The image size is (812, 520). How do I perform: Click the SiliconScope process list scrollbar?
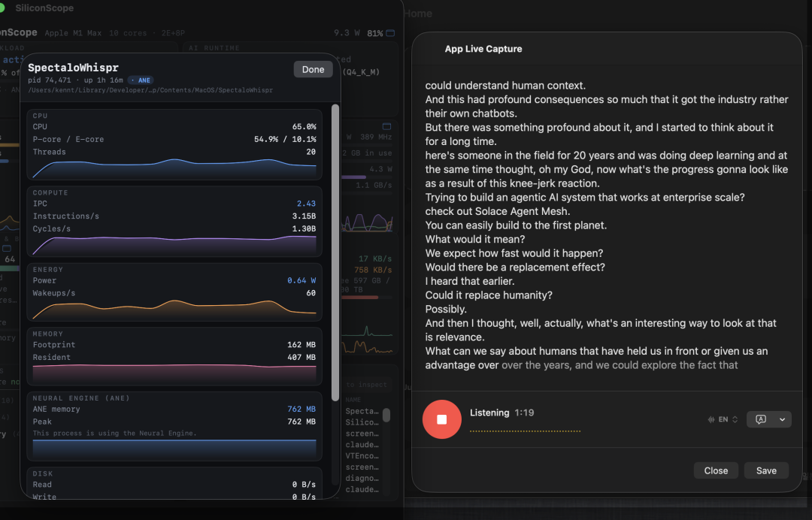[x=386, y=415]
